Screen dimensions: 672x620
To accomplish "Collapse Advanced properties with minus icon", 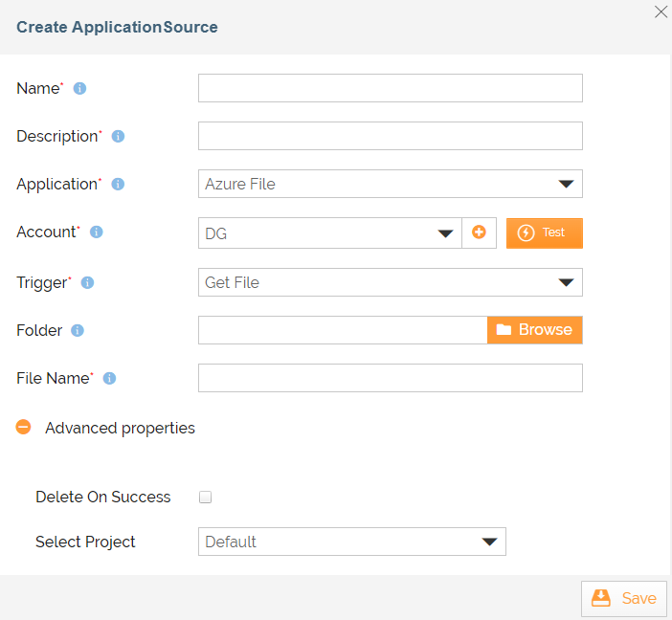I will [x=24, y=427].
